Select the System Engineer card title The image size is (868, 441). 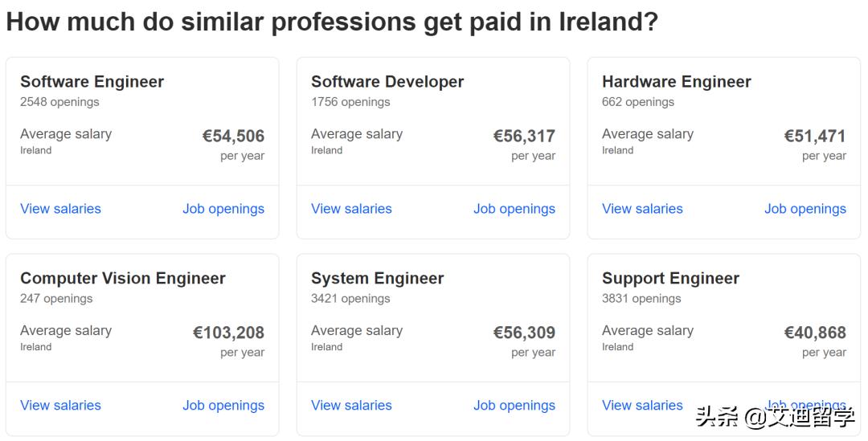coord(378,279)
